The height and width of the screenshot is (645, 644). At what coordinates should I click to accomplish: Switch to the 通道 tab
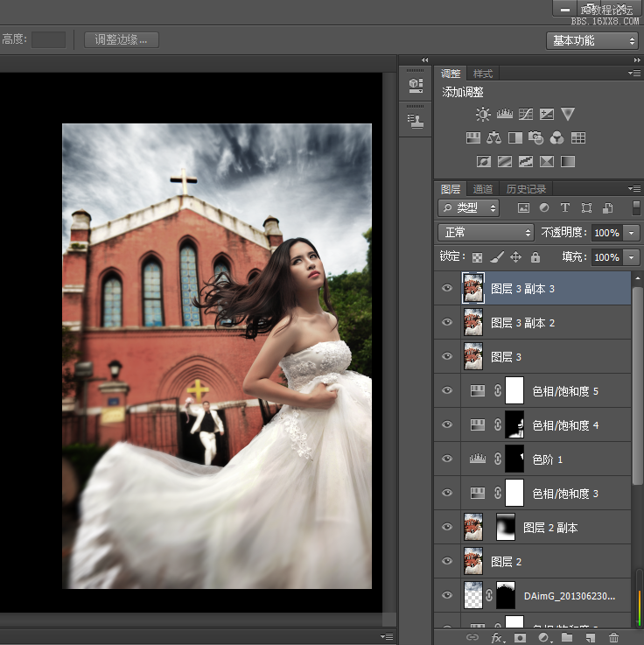(483, 189)
